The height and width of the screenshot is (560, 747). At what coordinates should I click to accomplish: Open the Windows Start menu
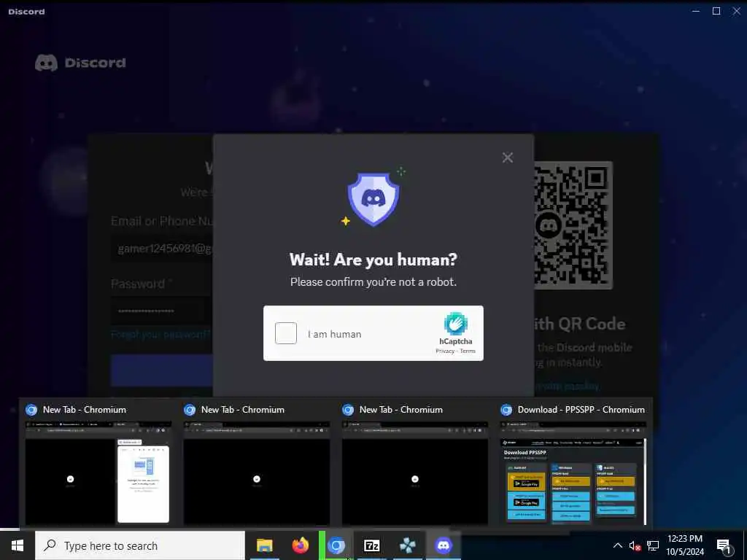coord(18,545)
